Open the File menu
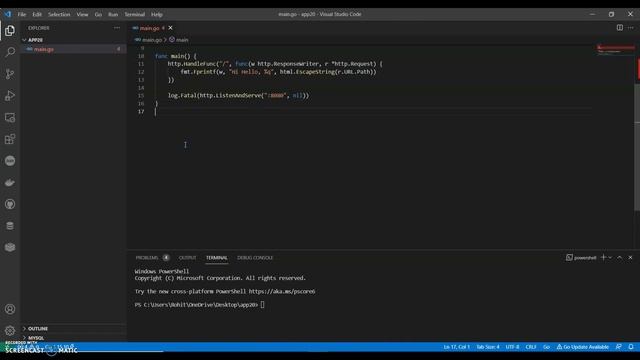 click(x=22, y=14)
